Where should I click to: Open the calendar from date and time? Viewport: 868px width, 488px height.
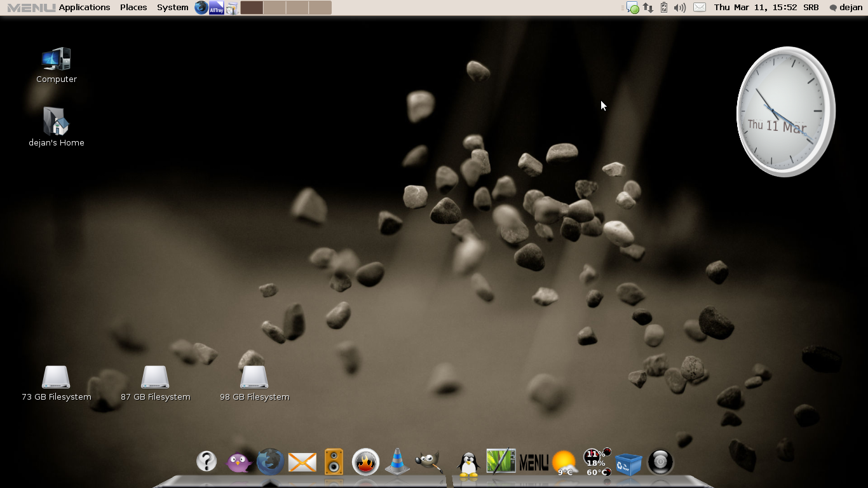point(756,8)
